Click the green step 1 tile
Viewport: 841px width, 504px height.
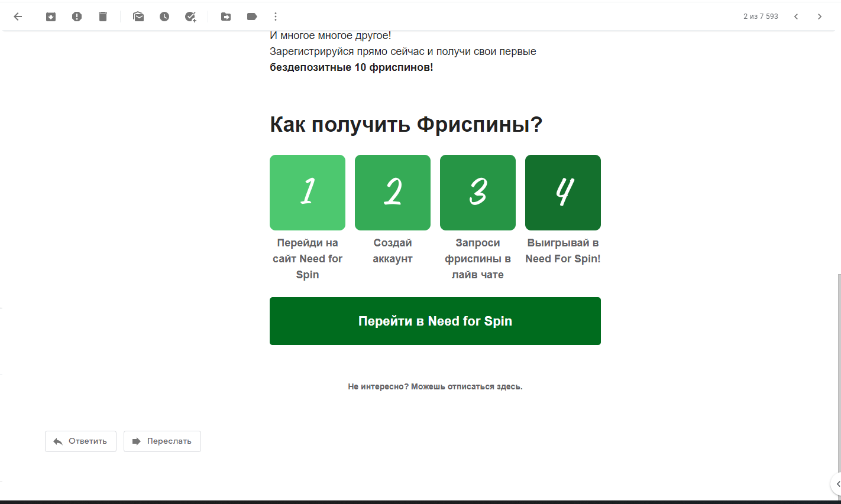tap(308, 193)
